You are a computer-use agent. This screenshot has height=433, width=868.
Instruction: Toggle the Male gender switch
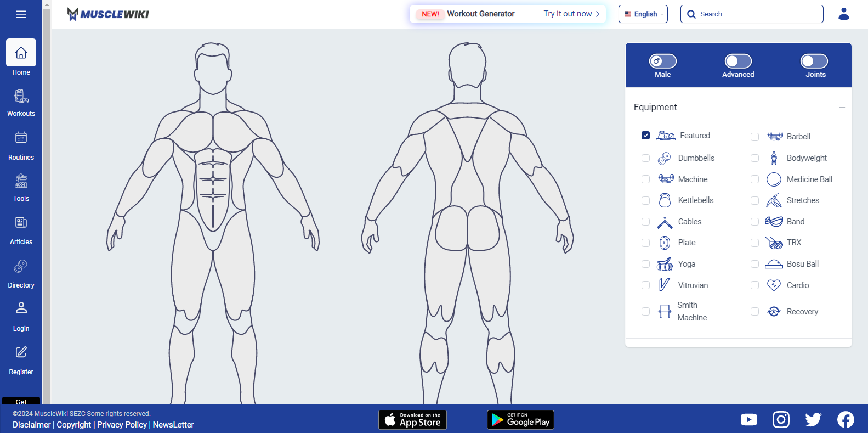662,61
